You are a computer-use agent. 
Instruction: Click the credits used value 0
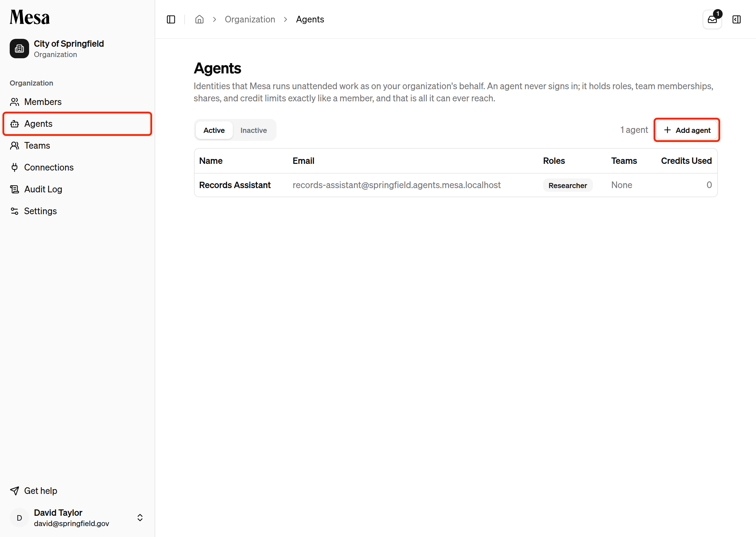(709, 185)
